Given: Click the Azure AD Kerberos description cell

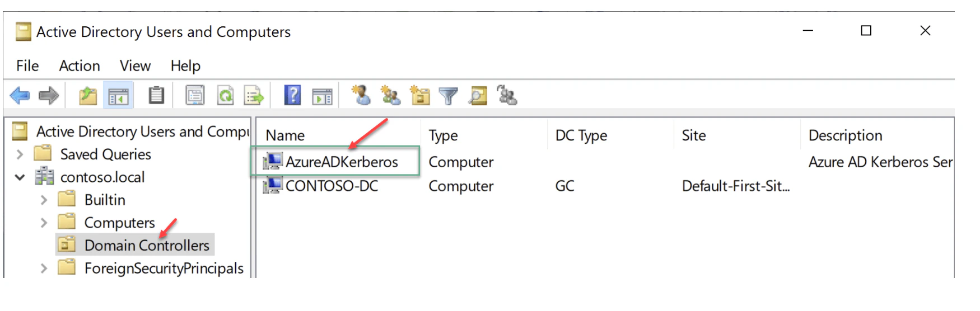Looking at the screenshot, I should coord(880,162).
